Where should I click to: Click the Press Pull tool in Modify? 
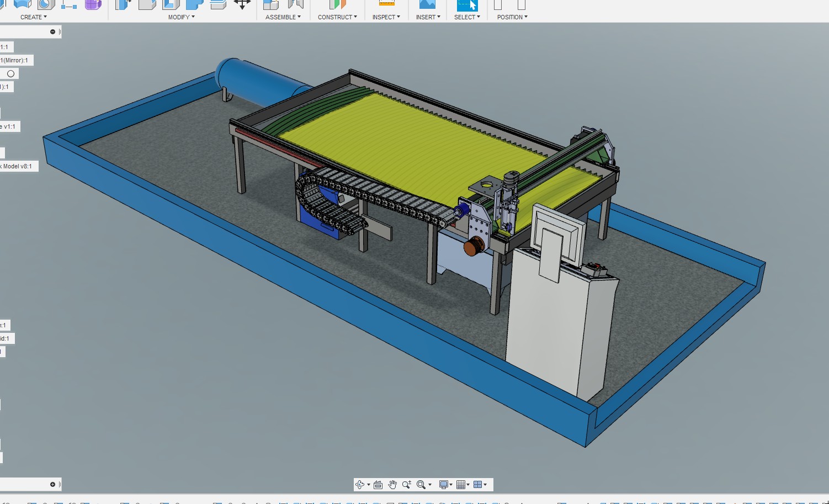coord(123,4)
